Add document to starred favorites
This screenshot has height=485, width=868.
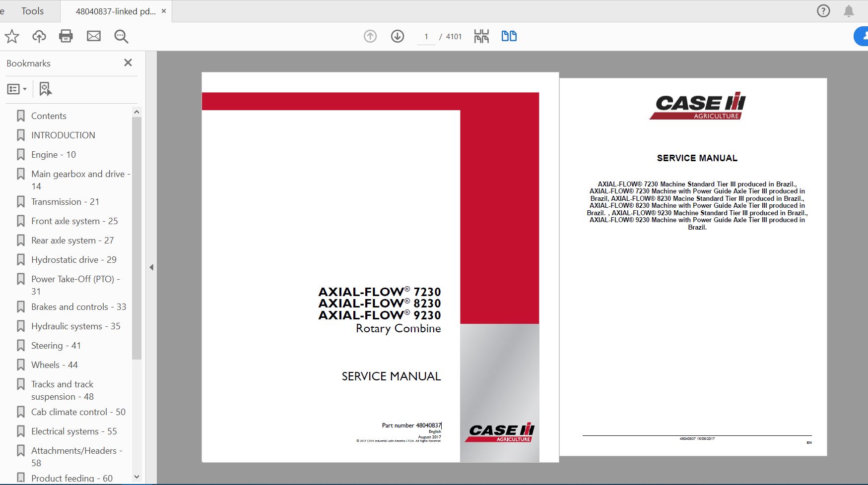click(12, 36)
